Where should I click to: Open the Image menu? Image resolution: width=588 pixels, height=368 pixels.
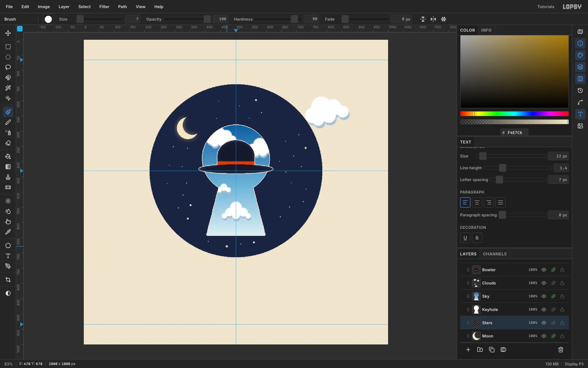(x=44, y=7)
